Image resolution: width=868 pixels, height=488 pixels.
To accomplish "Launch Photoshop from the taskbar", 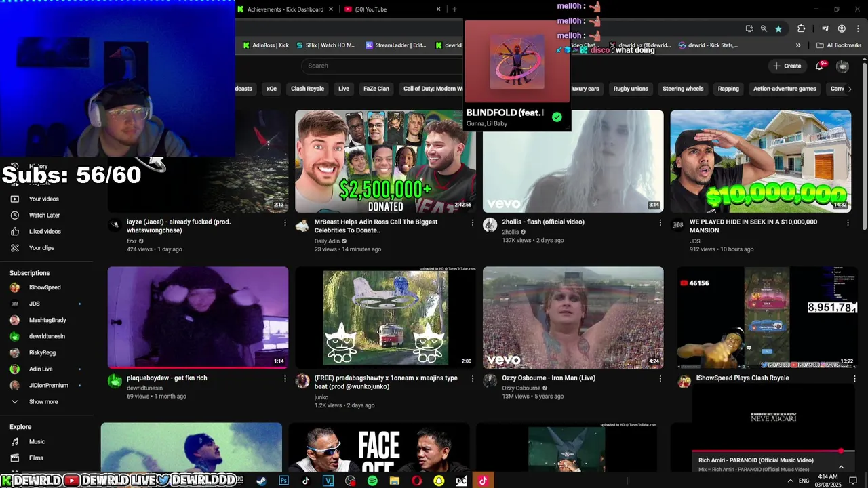I will (283, 481).
